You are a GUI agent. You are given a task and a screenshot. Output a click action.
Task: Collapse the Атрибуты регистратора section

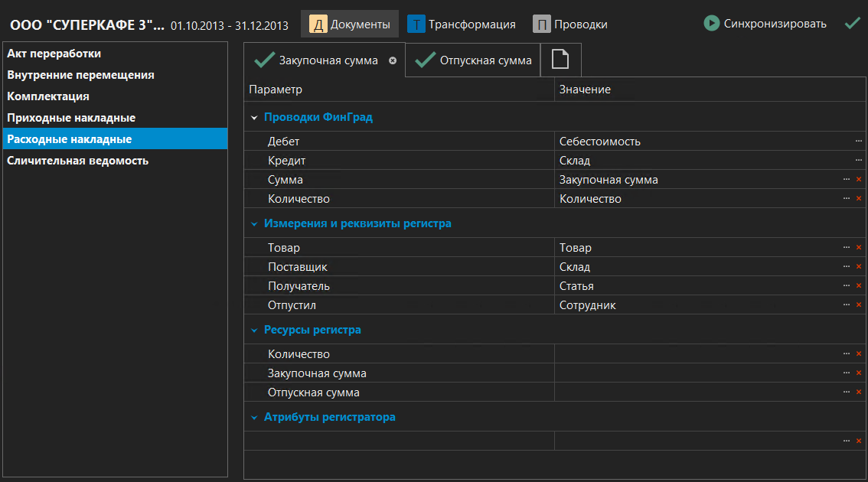click(254, 418)
